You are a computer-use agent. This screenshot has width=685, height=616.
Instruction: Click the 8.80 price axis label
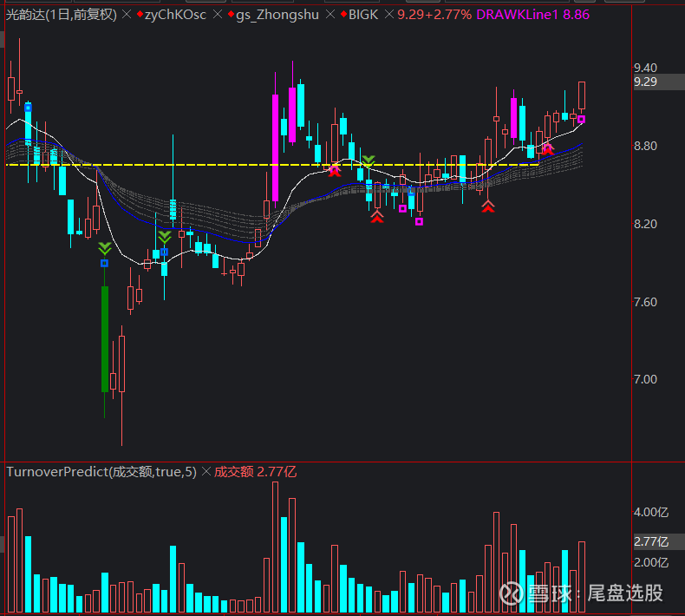(x=645, y=146)
